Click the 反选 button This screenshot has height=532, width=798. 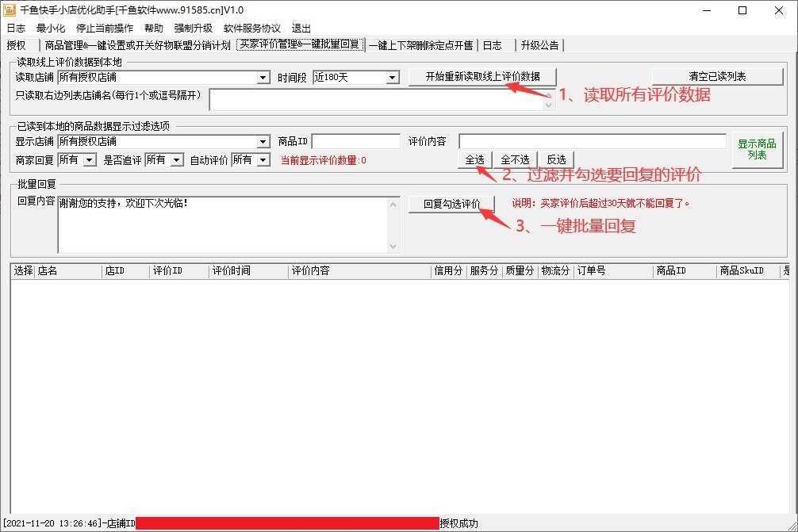pos(556,159)
